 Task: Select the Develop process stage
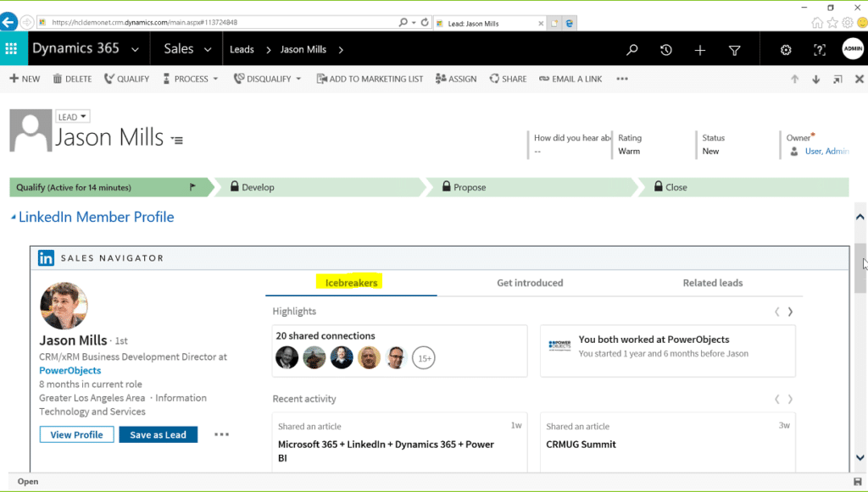tap(319, 187)
